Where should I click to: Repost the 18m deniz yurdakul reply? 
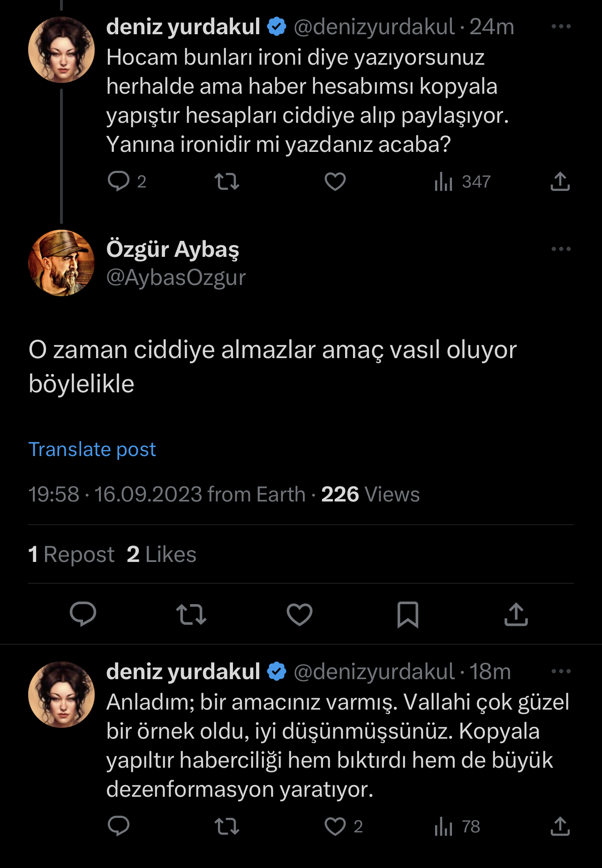227,826
